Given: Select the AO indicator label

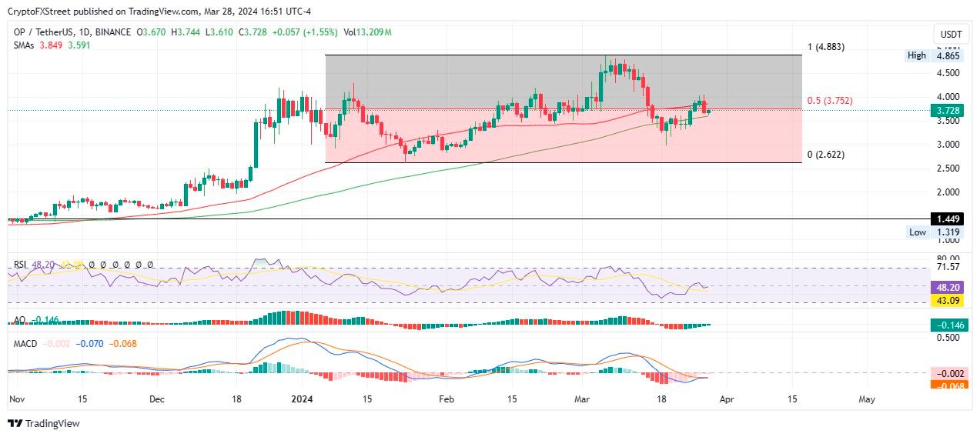Looking at the screenshot, I should [19, 319].
